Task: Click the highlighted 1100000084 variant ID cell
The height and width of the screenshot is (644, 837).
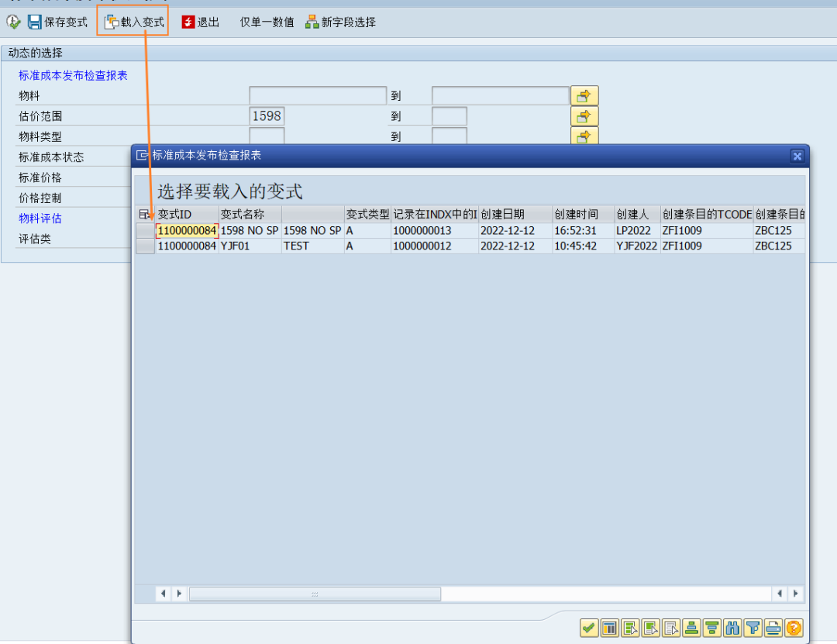Action: pos(187,231)
